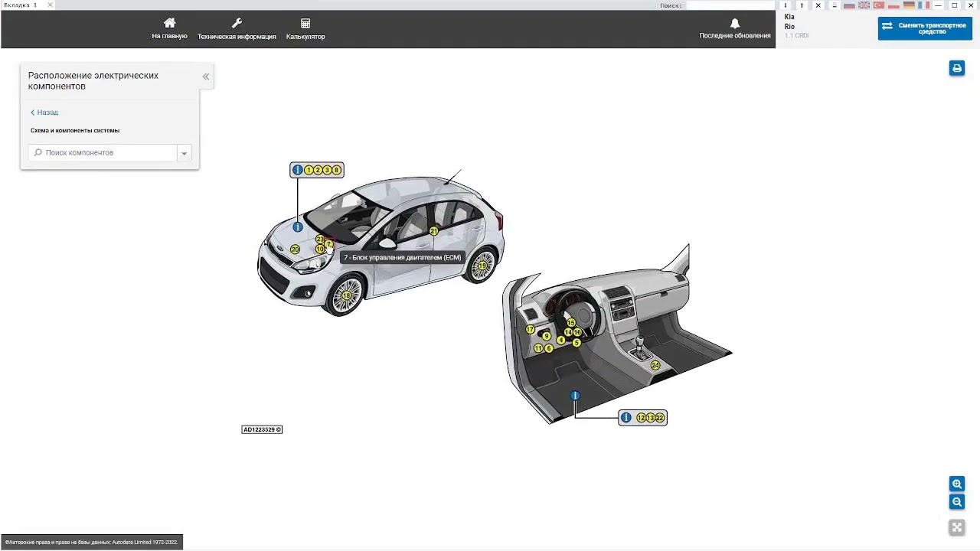Select component marker 2 in hood callout

coord(318,170)
